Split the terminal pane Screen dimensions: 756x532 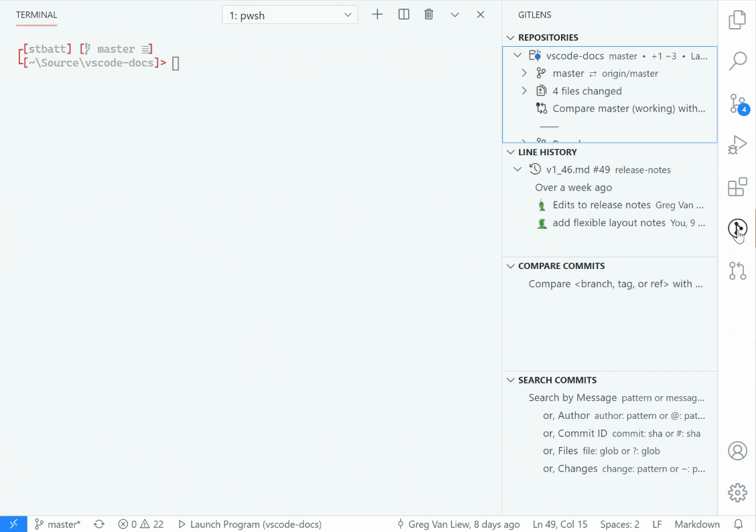coord(404,15)
